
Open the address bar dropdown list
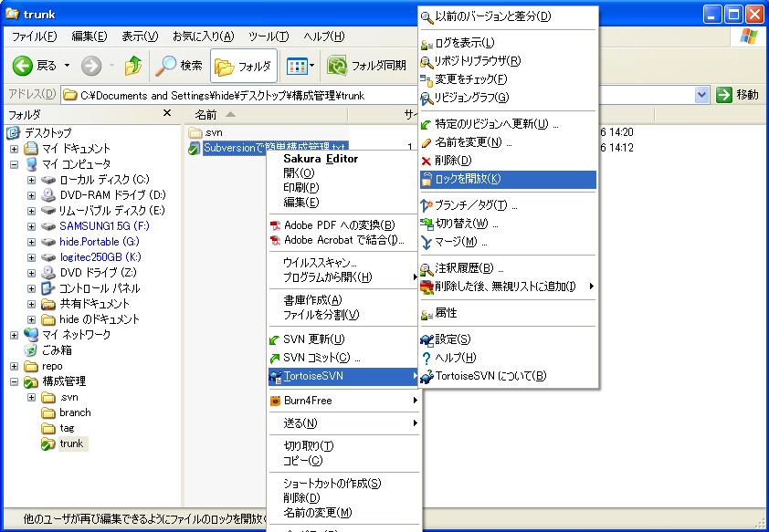click(x=701, y=94)
